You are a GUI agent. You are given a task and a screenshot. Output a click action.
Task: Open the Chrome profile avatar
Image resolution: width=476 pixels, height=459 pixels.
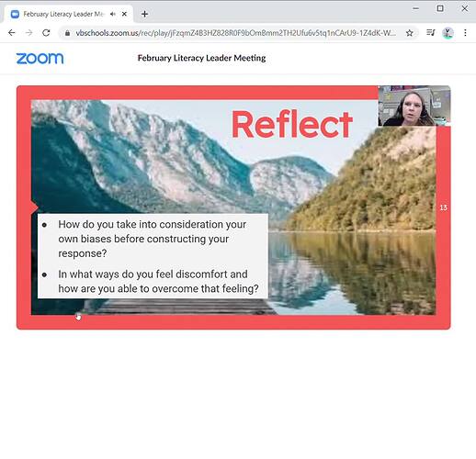[x=448, y=33]
